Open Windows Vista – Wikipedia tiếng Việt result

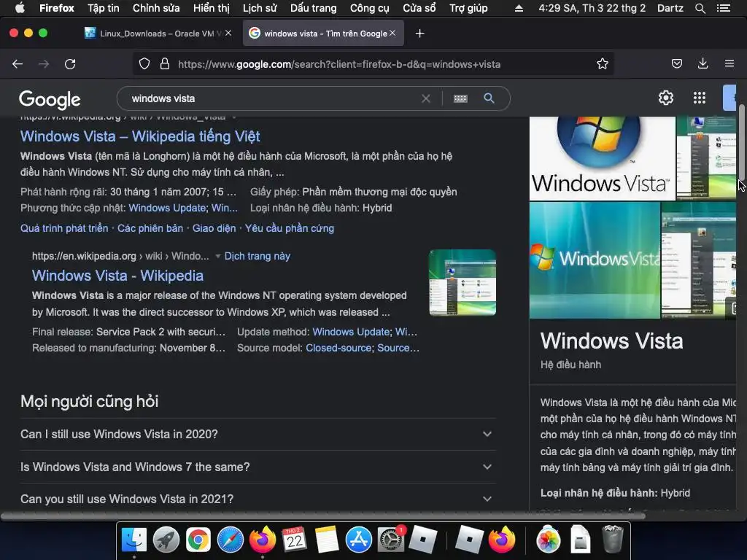click(140, 136)
